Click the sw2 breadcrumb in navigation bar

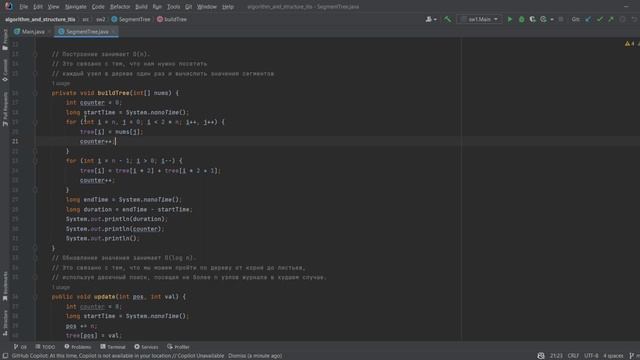100,19
